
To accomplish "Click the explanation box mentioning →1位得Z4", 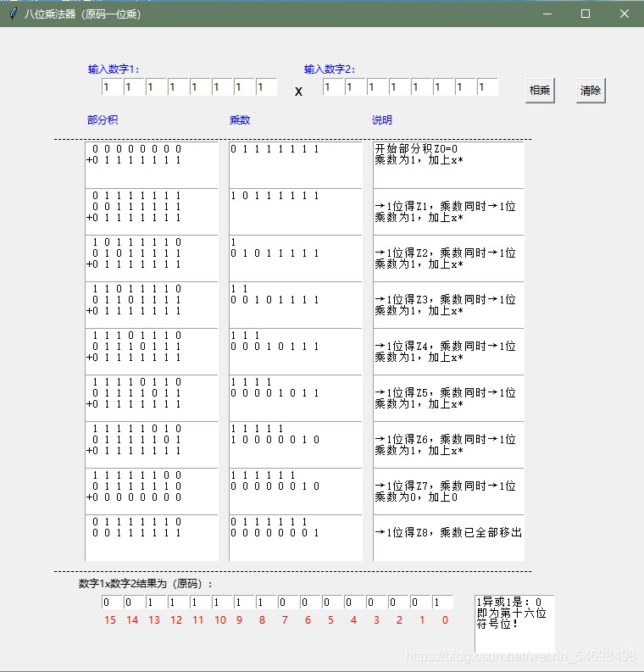I will tap(448, 352).
